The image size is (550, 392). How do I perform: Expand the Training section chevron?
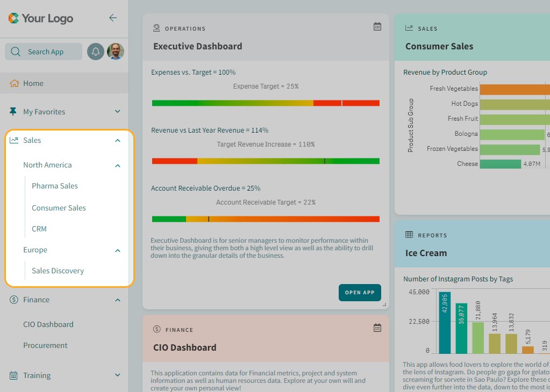tap(118, 375)
